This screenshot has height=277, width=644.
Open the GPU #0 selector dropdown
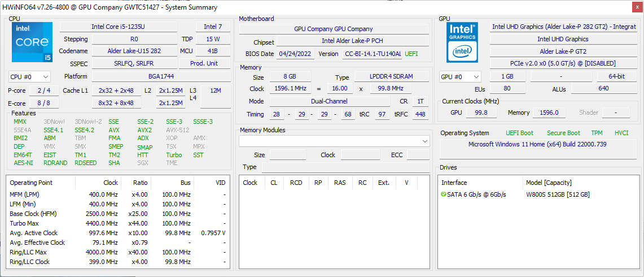tap(461, 76)
